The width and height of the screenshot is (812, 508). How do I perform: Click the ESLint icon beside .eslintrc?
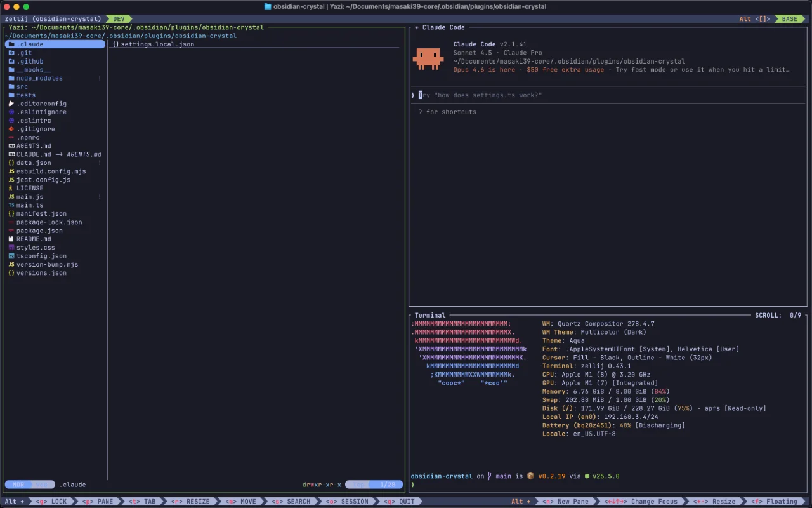pos(11,120)
